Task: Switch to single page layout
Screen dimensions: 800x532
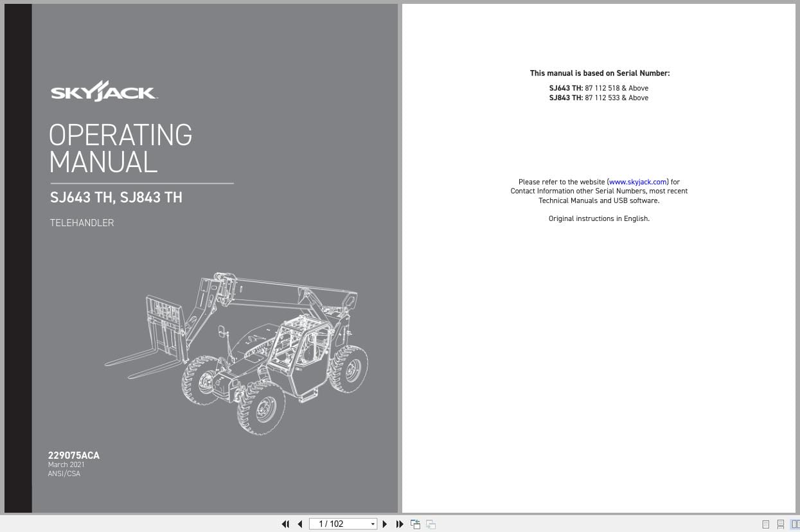Action: [x=765, y=524]
